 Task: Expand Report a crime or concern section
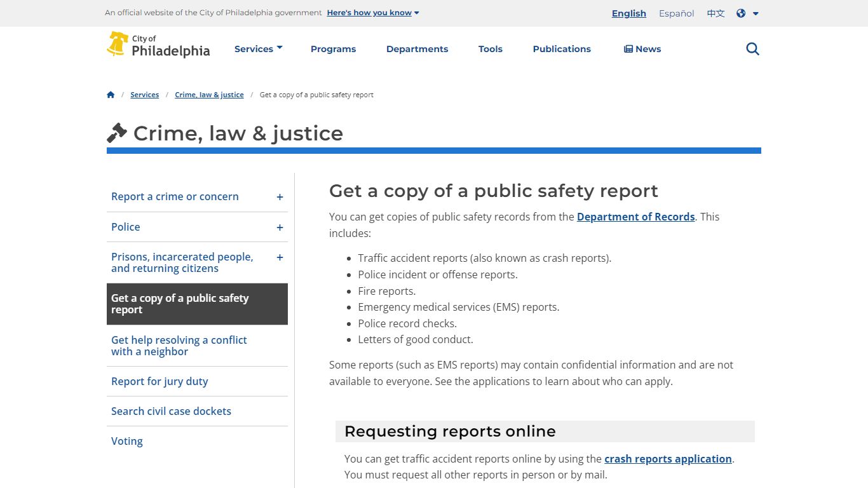click(x=280, y=197)
